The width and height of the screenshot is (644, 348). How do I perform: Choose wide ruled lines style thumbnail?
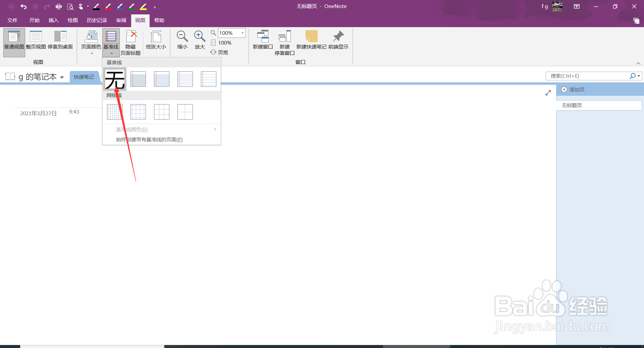click(x=209, y=79)
